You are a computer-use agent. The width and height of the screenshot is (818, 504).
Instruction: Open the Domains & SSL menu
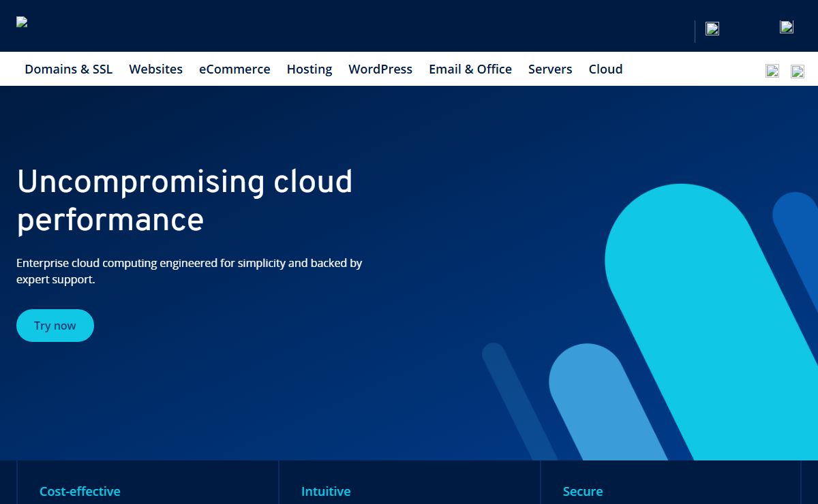69,69
